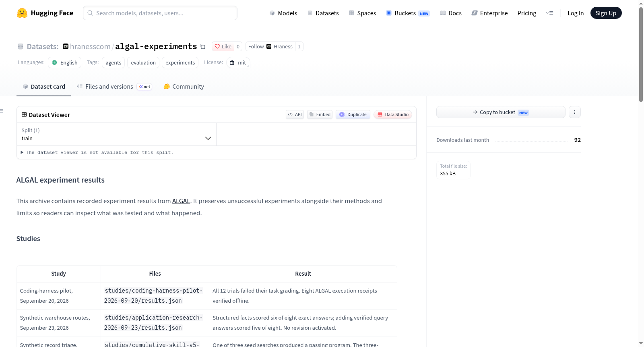Select the agents tag

pyautogui.click(x=114, y=62)
